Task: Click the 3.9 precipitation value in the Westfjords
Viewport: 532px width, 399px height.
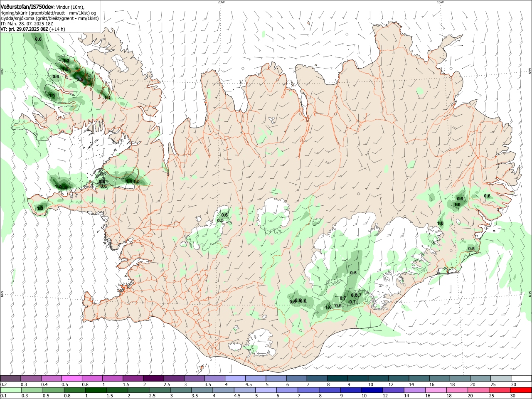Action: tap(81, 79)
